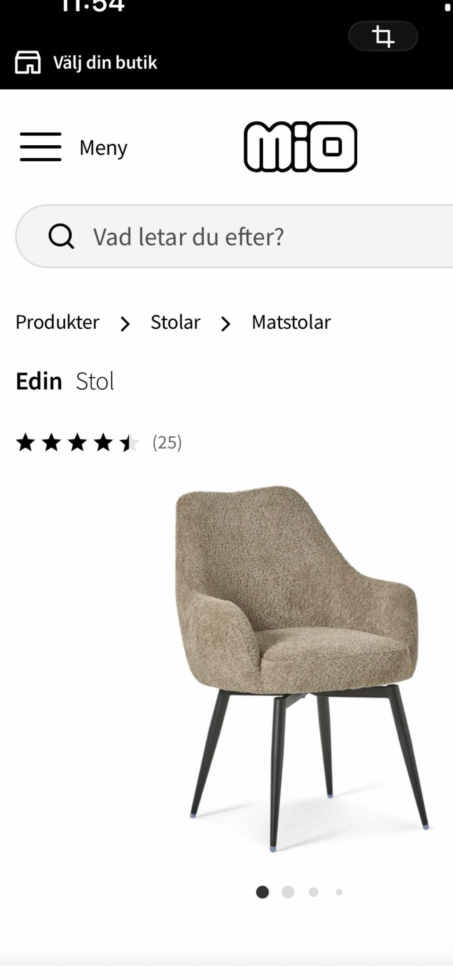
Task: Open the hamburger menu icon
Action: click(x=41, y=147)
